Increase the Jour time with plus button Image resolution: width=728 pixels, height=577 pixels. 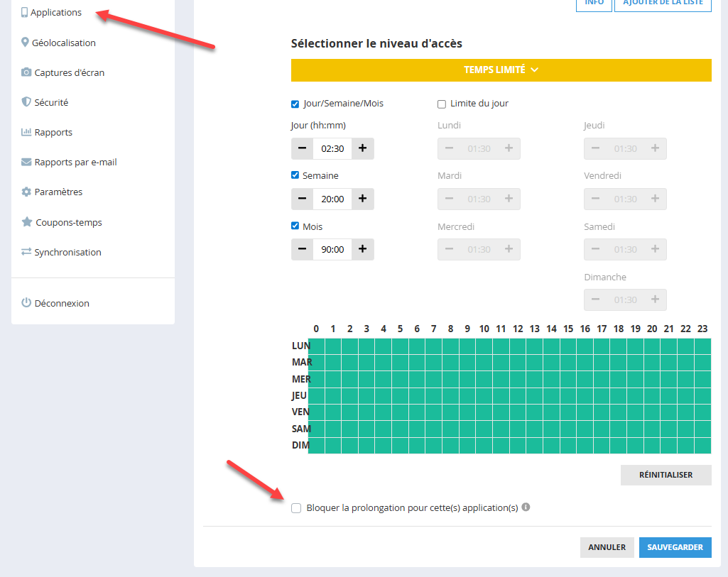click(x=362, y=148)
